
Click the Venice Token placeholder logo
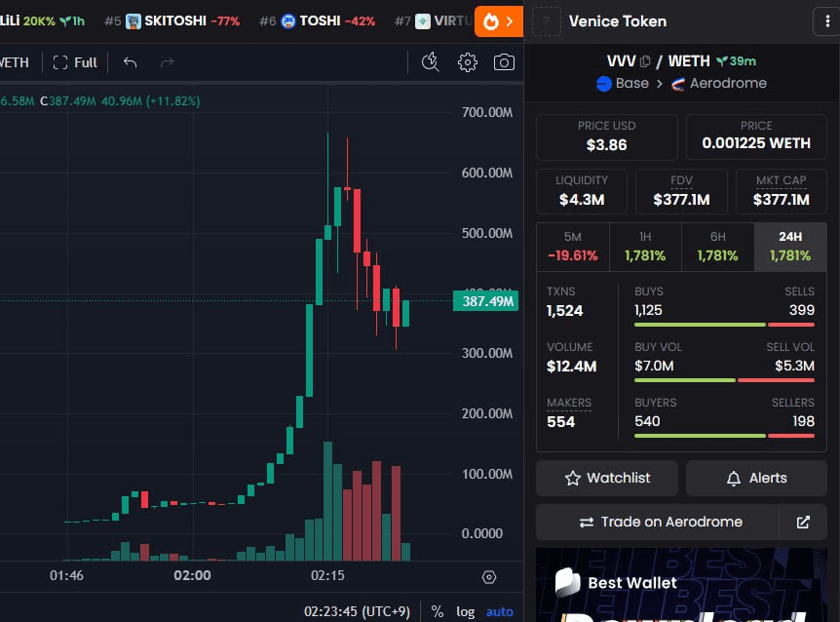[x=547, y=21]
